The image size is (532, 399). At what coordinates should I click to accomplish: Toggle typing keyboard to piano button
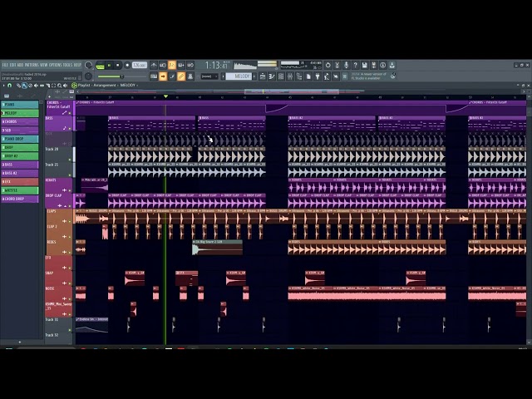[154, 76]
